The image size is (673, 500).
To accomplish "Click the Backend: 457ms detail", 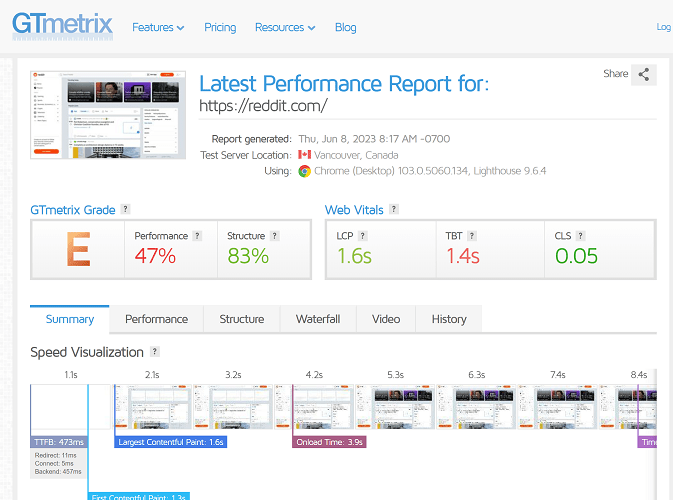I will pos(58,471).
